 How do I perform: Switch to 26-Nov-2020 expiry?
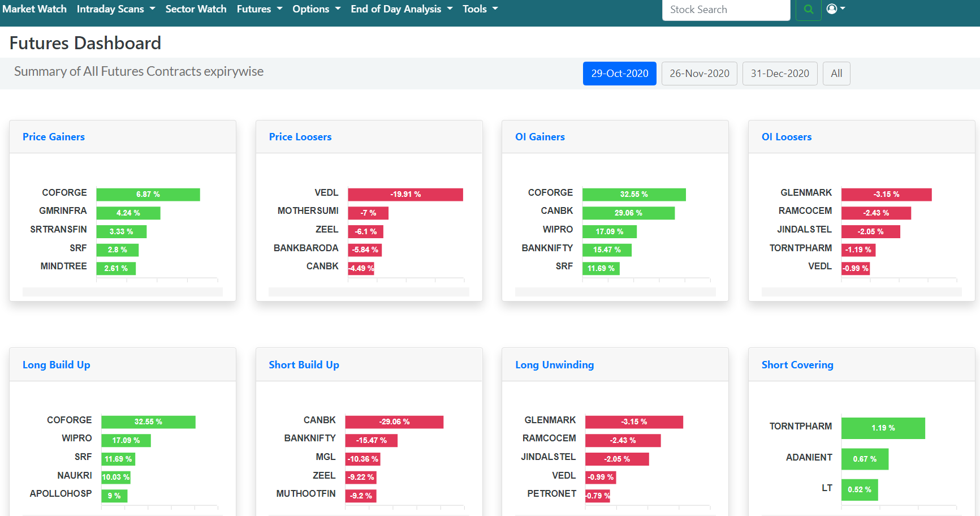[700, 74]
